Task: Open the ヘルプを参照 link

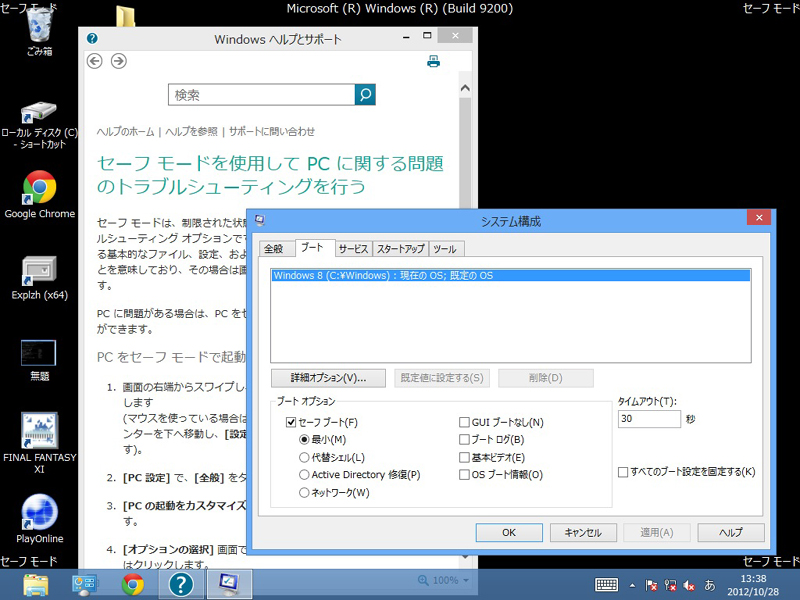Action: [x=191, y=132]
